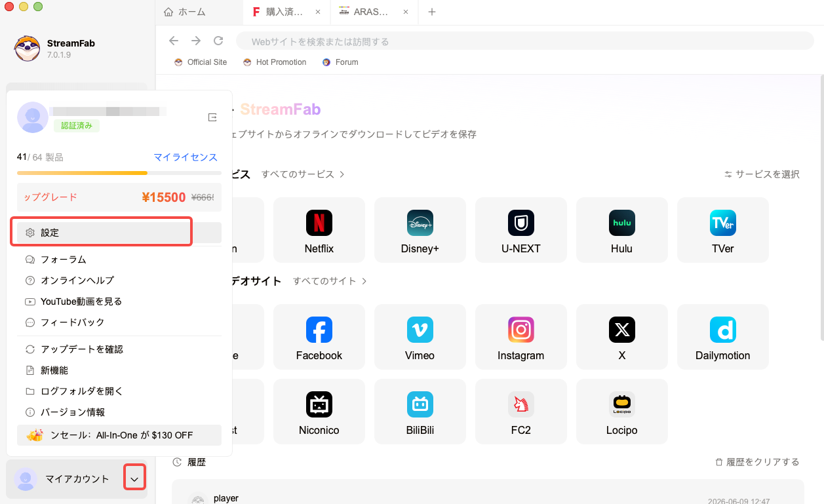Open the X video site tile
Image resolution: width=824 pixels, height=504 pixels.
tap(621, 337)
